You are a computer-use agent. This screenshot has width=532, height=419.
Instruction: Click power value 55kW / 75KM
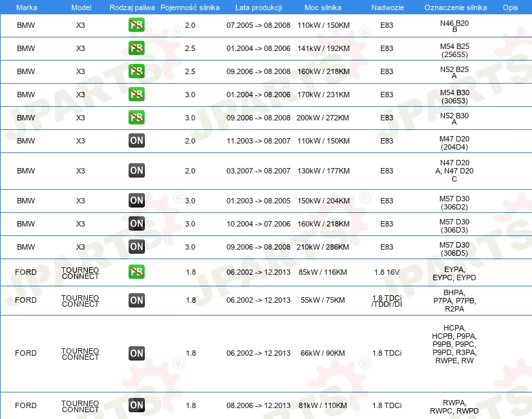[x=322, y=300]
